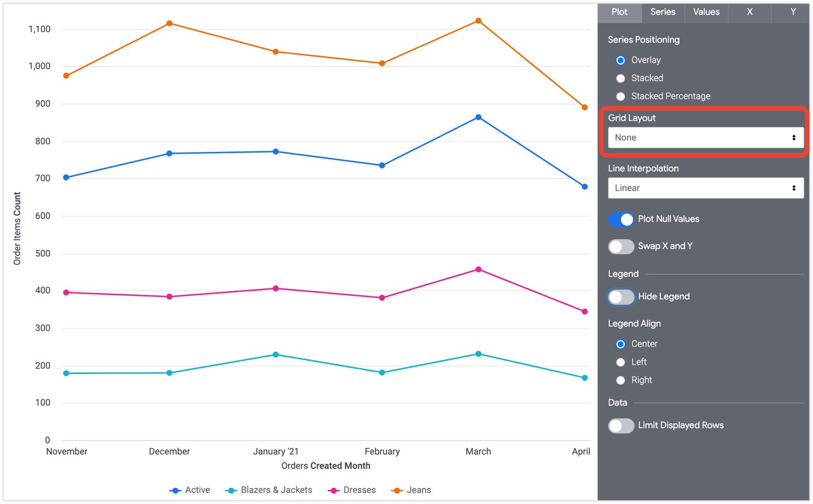Disable the Plot Null Values toggle
The width and height of the screenshot is (813, 504).
(x=621, y=219)
